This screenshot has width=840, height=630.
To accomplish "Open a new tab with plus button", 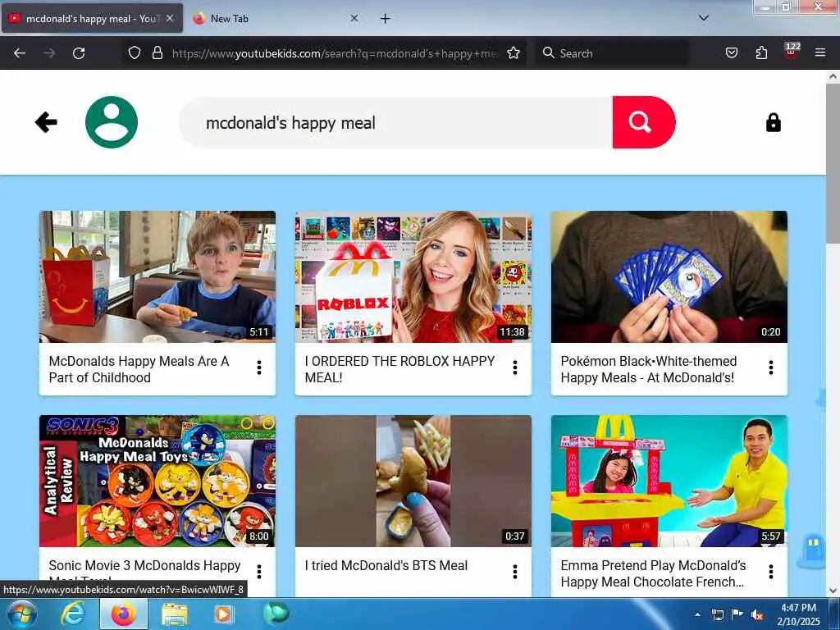I will (x=386, y=19).
